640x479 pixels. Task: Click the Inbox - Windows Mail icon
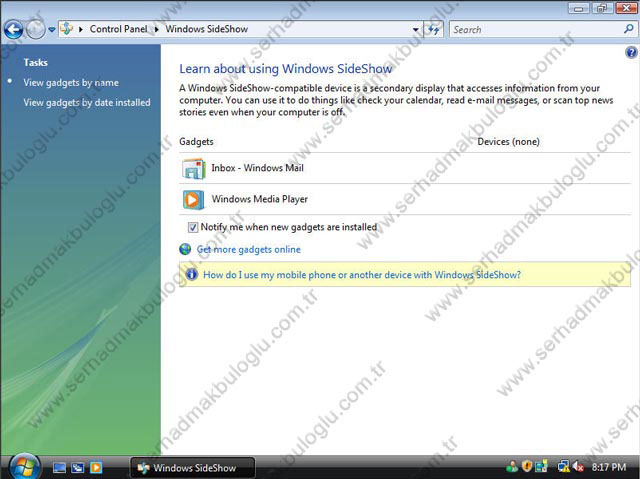[193, 169]
